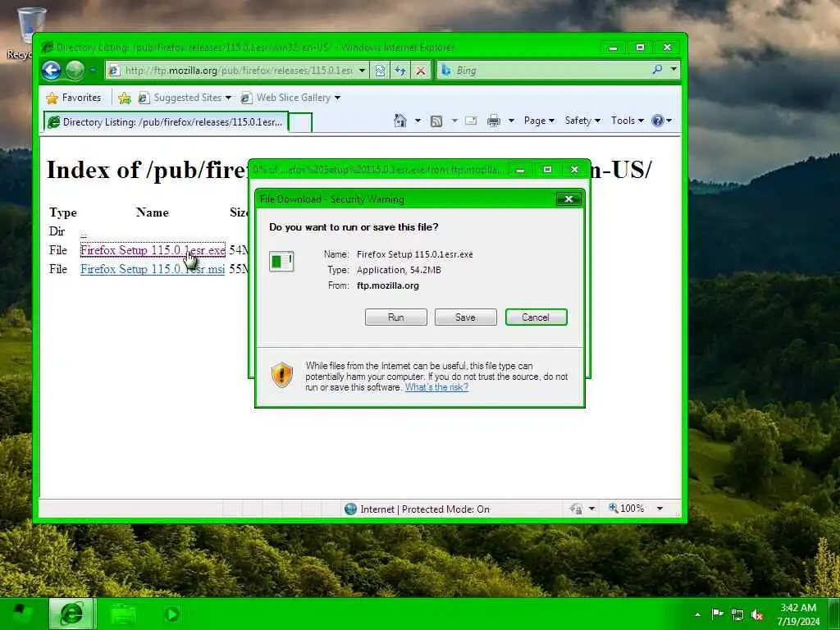Expand the zoom level dropdown arrow

pos(660,509)
